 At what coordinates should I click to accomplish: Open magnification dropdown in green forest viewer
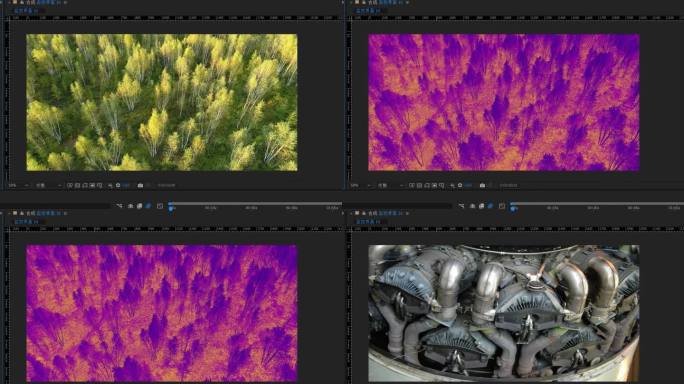coord(18,185)
